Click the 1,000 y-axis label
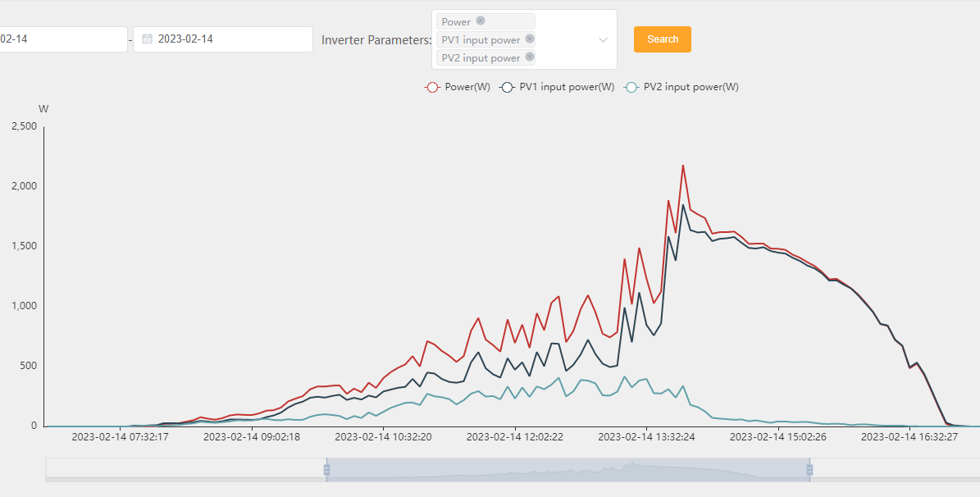The width and height of the screenshot is (980, 497). 25,307
